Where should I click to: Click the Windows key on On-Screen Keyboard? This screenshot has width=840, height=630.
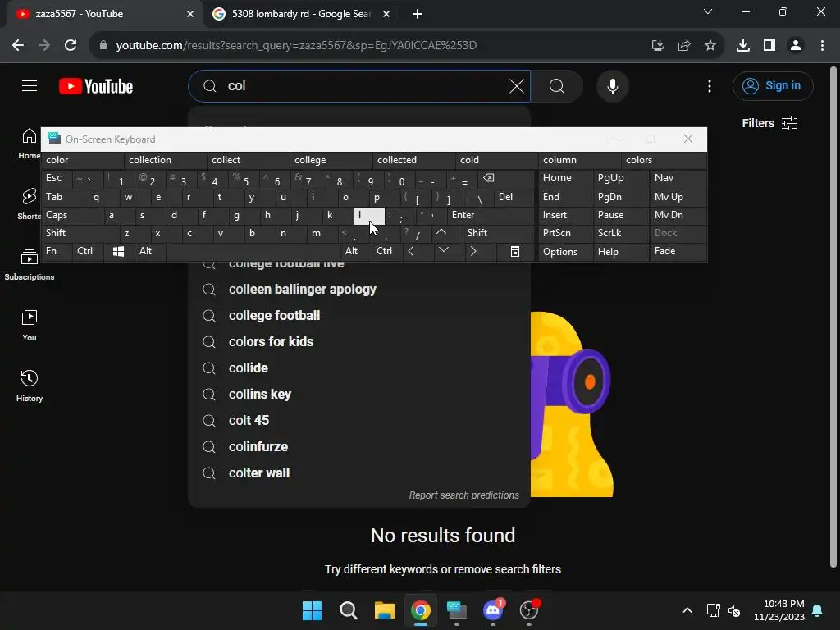coord(118,251)
